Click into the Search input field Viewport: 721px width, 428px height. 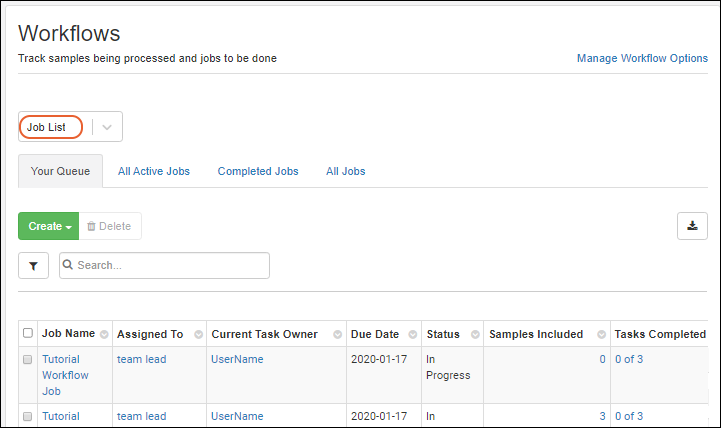[x=170, y=266]
